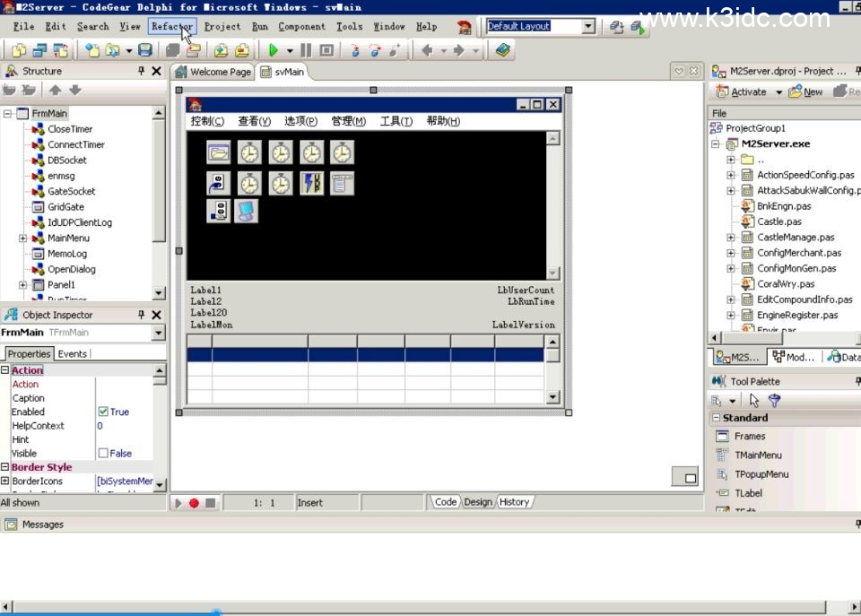Image resolution: width=861 pixels, height=616 pixels.
Task: Click the Save floppy disk icon
Action: 144,51
